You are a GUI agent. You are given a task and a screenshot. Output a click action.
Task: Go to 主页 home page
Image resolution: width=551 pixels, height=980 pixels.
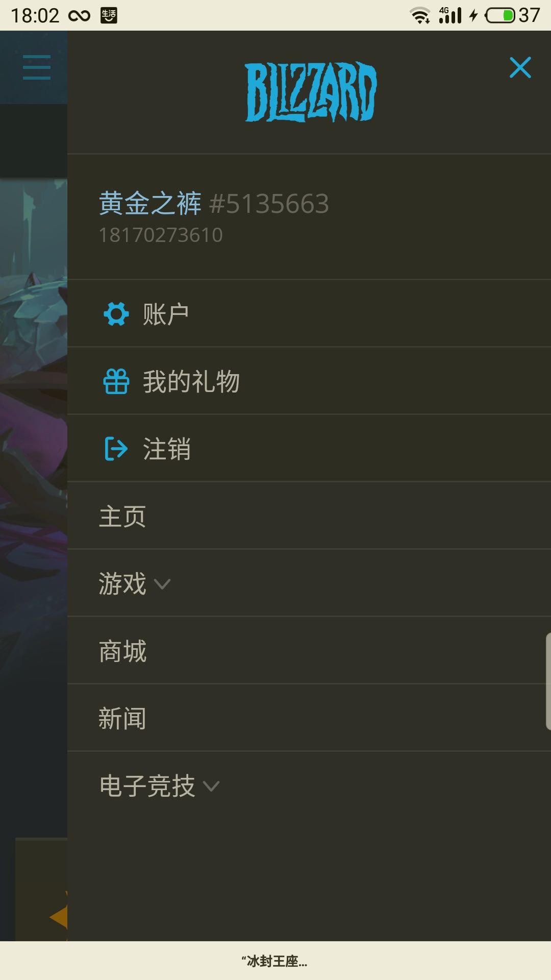pos(309,516)
